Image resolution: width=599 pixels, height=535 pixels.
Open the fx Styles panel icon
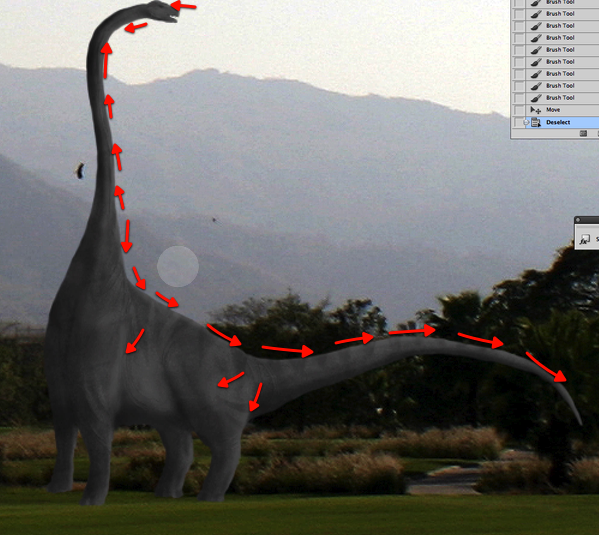coord(584,239)
